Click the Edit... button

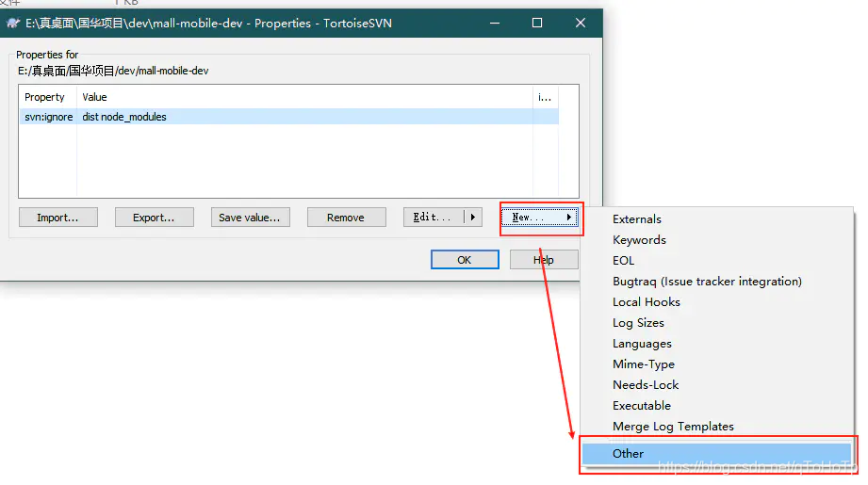[x=433, y=218]
